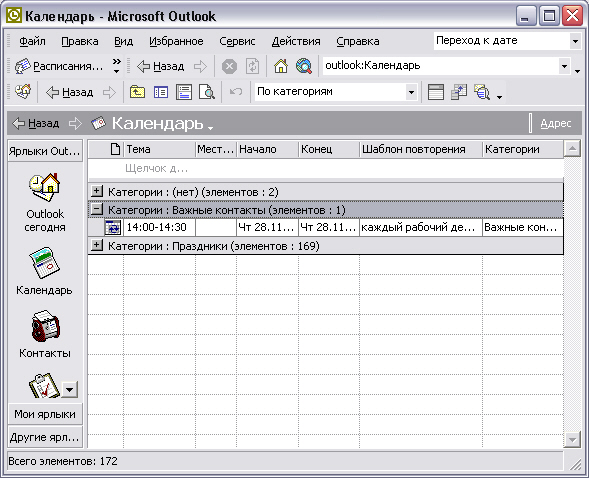
Task: Click the print preview toolbar icon
Action: (x=207, y=92)
